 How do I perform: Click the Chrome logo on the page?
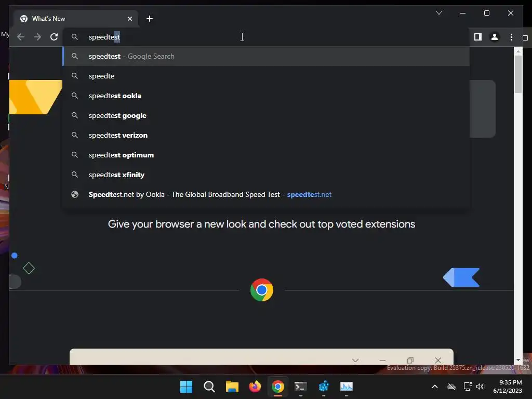262,290
